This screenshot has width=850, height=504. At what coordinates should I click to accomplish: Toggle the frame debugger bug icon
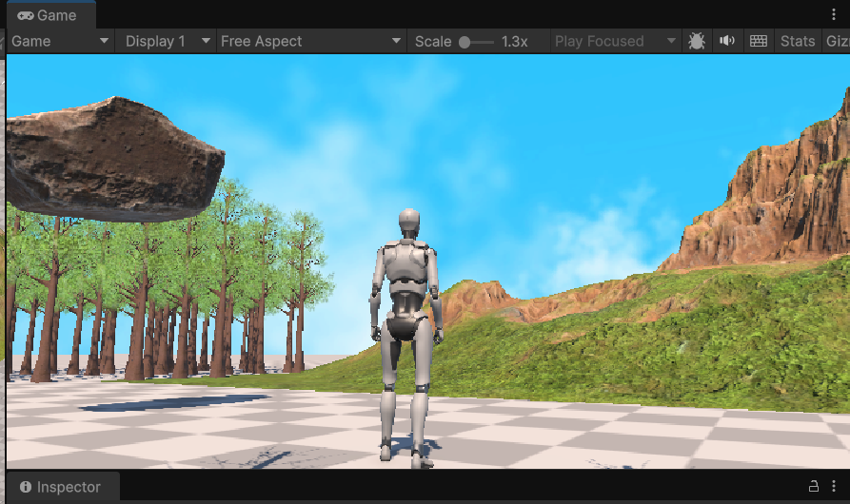696,41
